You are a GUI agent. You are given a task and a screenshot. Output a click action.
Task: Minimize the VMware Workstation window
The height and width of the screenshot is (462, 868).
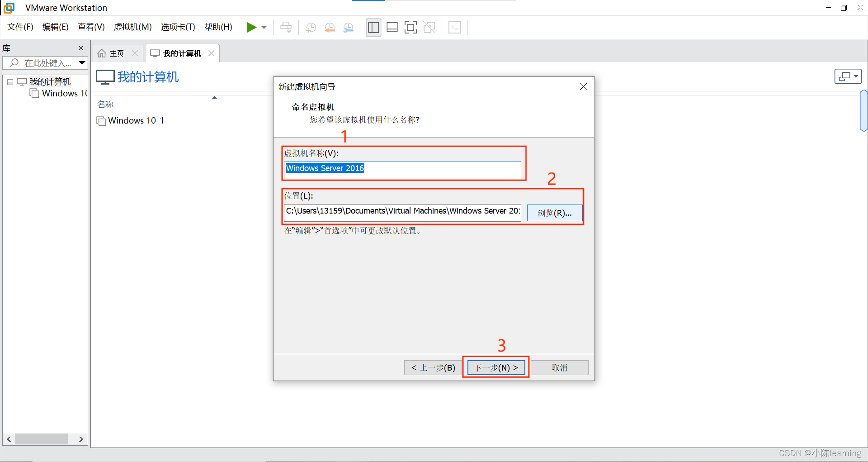coord(828,8)
